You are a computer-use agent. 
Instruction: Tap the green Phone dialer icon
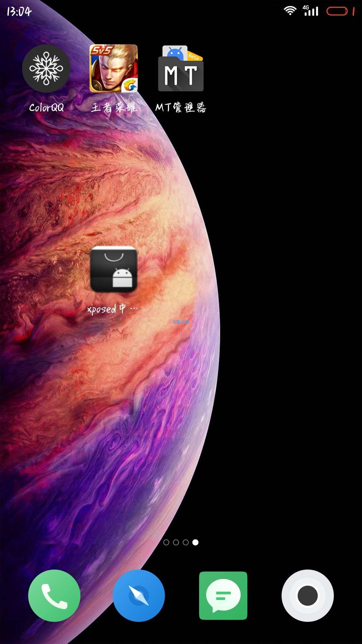[54, 595]
